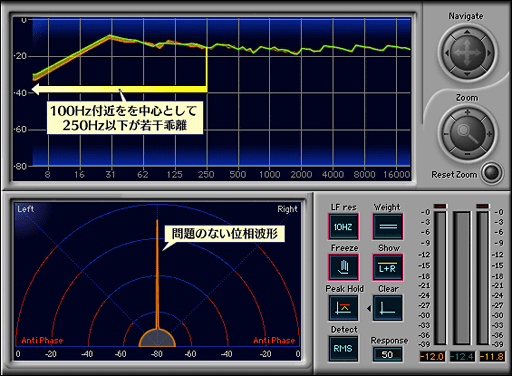Toggle the Freeze hand button
This screenshot has width=512, height=376.
[x=343, y=267]
